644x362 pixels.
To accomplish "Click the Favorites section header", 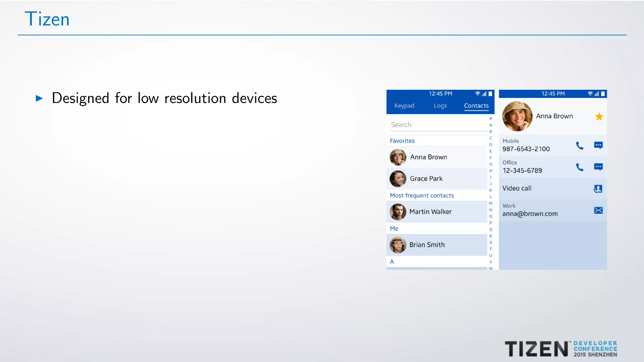I will click(402, 141).
